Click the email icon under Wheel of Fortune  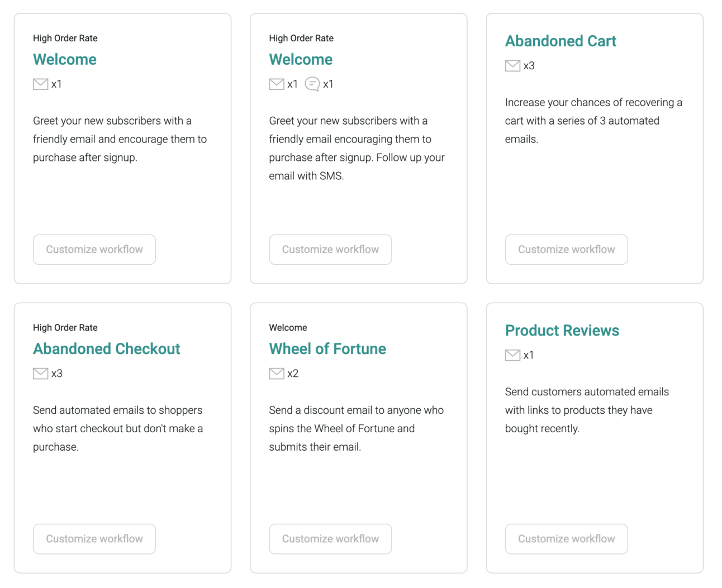click(x=277, y=374)
